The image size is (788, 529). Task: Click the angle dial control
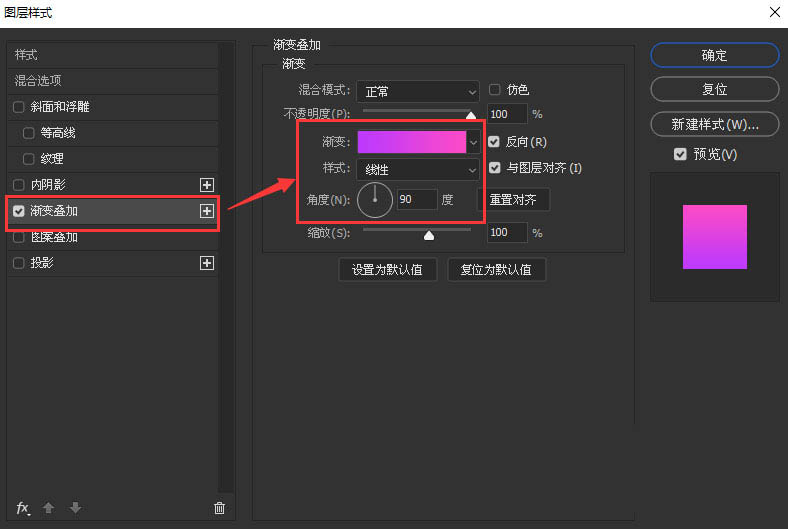coord(374,199)
